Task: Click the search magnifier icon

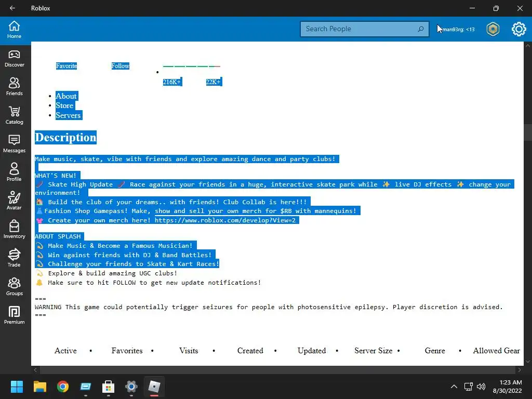Action: pyautogui.click(x=421, y=29)
